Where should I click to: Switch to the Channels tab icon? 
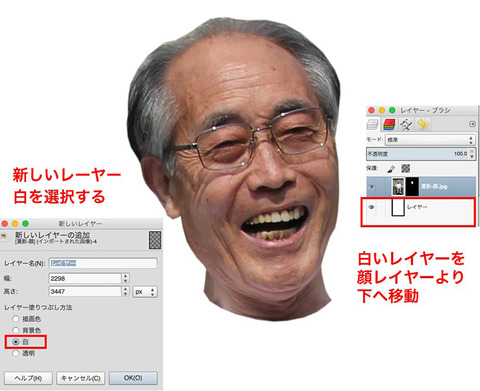click(x=389, y=124)
